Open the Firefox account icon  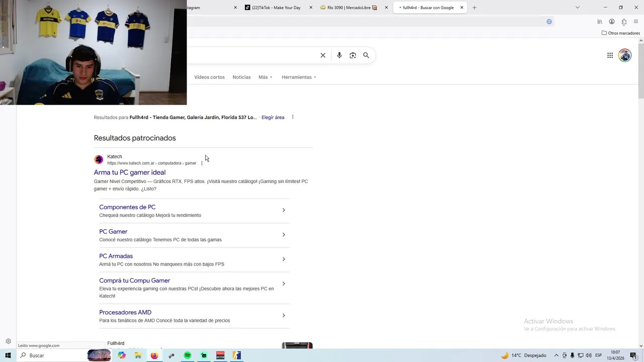point(612,22)
